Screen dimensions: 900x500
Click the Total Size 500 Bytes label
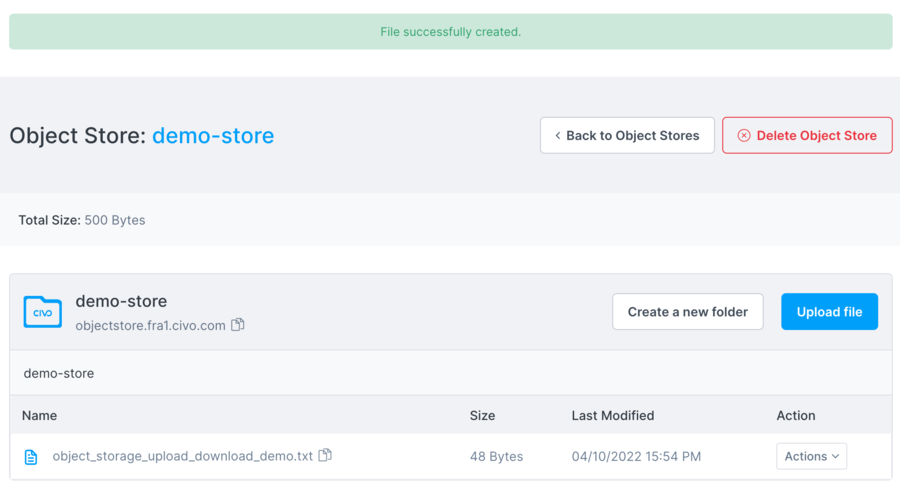[x=82, y=220]
